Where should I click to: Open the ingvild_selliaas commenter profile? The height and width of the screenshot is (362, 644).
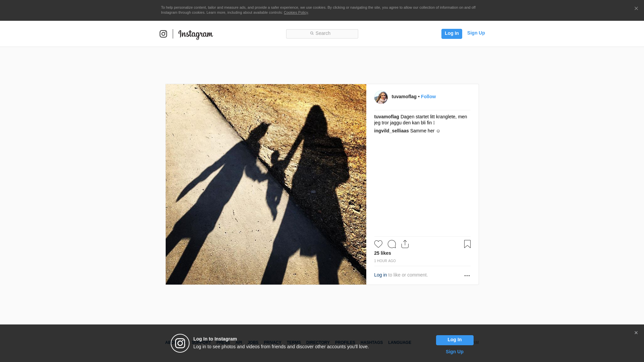pyautogui.click(x=391, y=131)
